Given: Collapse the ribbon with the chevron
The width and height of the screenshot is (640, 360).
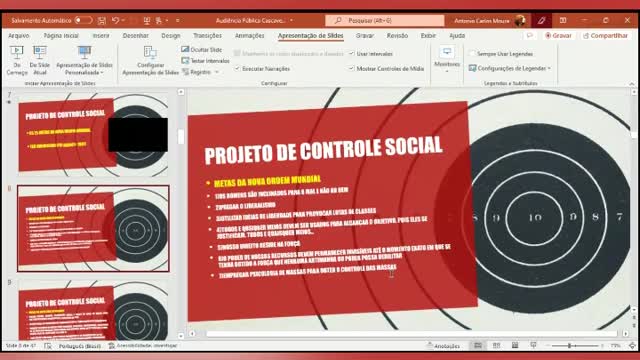Looking at the screenshot, I should [x=632, y=83].
